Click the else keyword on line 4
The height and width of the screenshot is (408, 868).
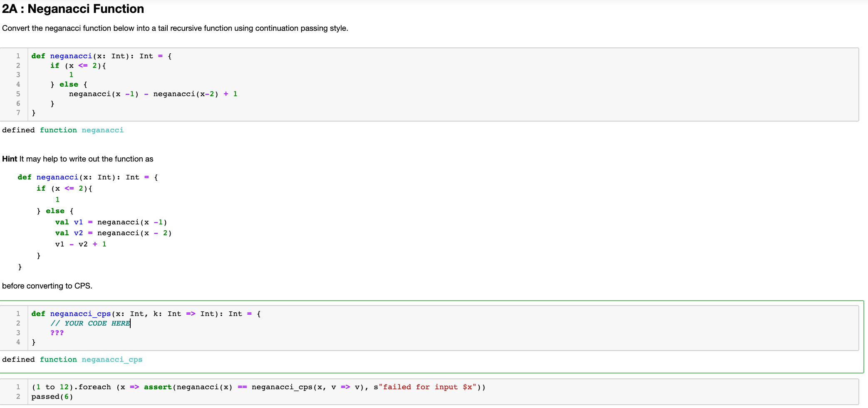point(69,84)
